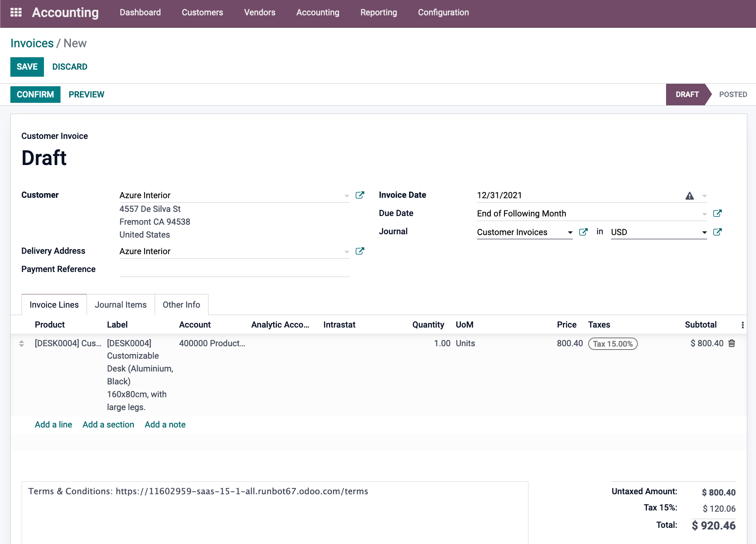The image size is (756, 544).
Task: Click the invoice line drag handle
Action: coord(22,343)
